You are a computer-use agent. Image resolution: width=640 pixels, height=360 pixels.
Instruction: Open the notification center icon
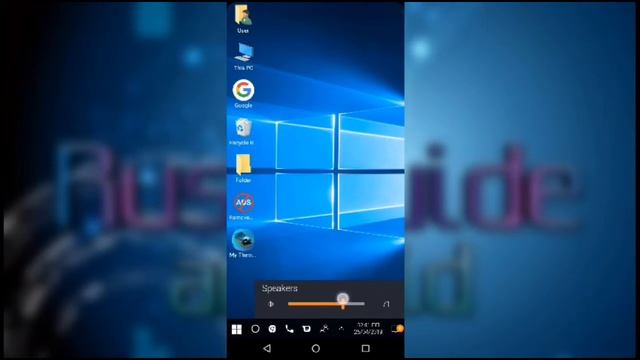pyautogui.click(x=397, y=329)
